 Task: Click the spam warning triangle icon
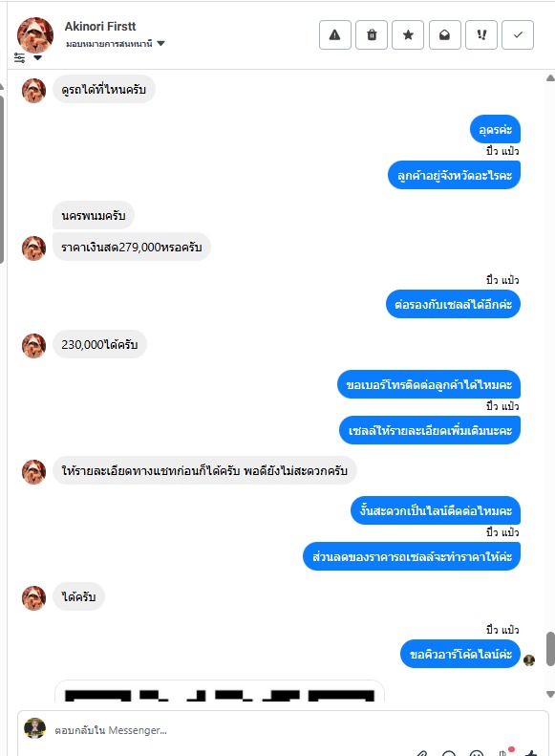coord(335,34)
